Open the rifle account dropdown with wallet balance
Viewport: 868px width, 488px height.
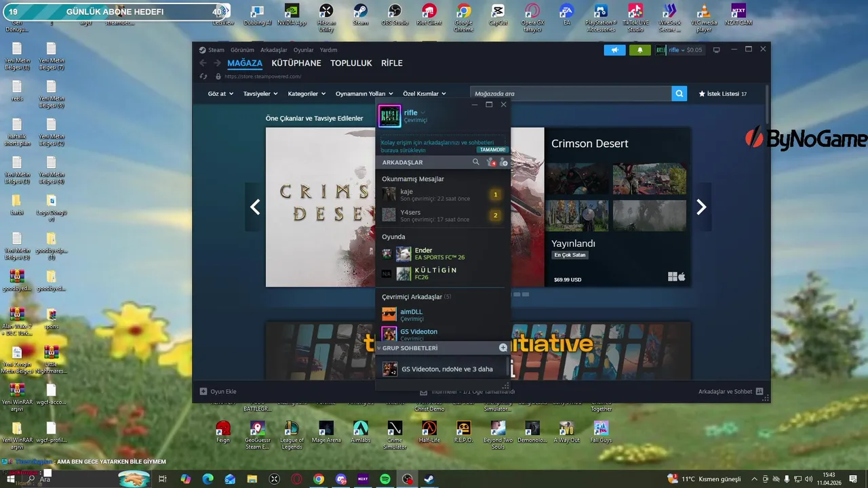click(x=679, y=50)
